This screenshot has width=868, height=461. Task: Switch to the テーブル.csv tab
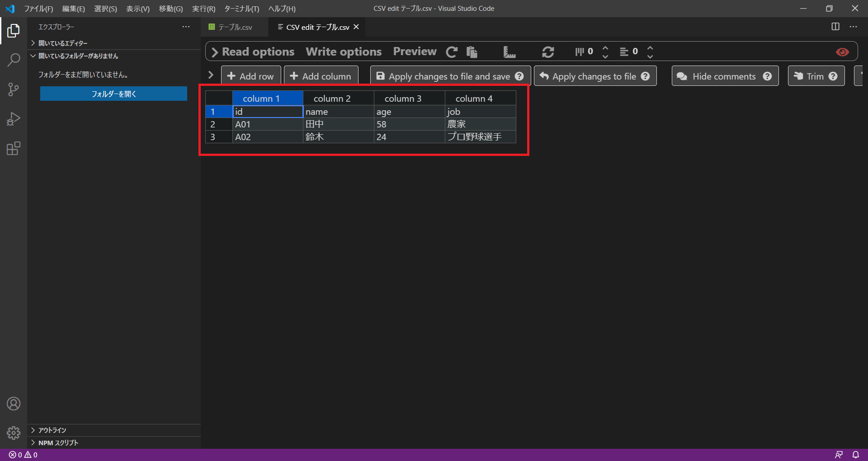pos(235,27)
